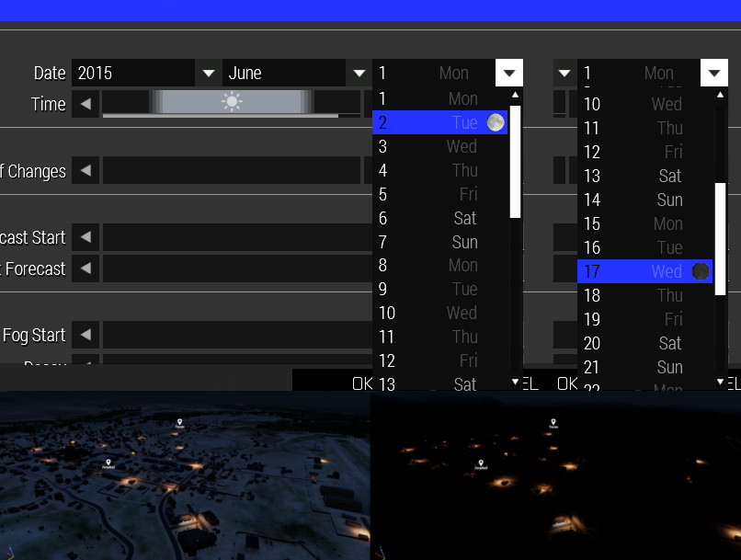741x560 pixels.
Task: Click the Time of day slider track
Action: [276, 103]
